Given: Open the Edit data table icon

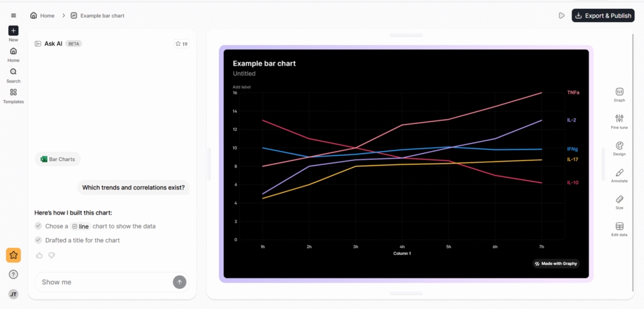Looking at the screenshot, I should [x=619, y=227].
